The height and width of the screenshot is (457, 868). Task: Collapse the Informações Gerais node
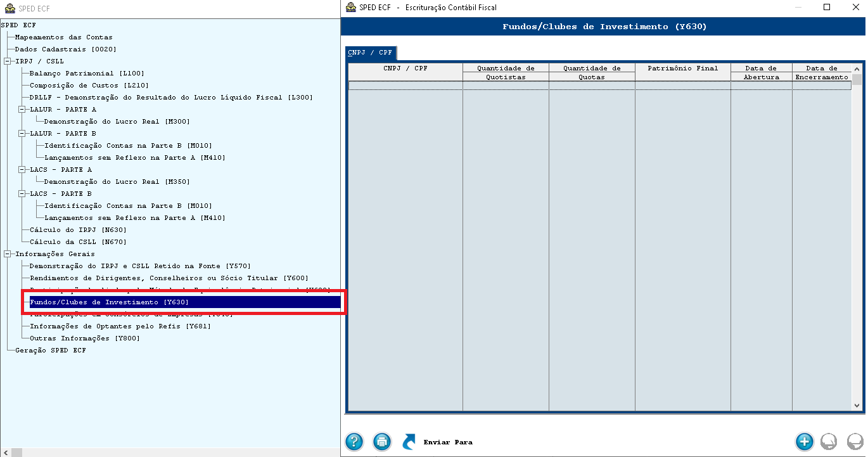pyautogui.click(x=8, y=254)
